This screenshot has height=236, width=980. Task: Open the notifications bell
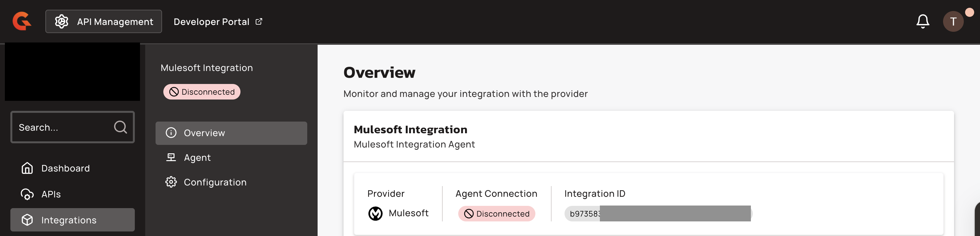coord(922,21)
